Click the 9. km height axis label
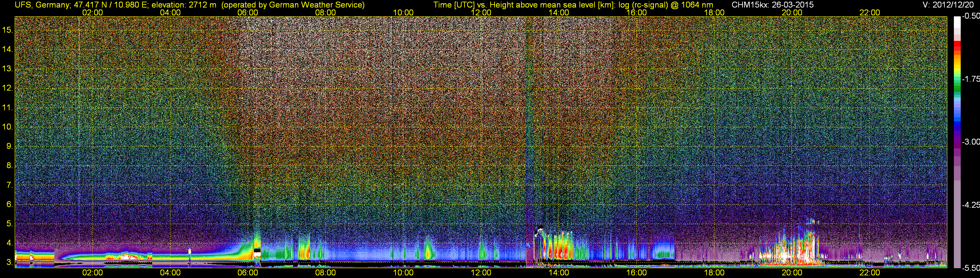 [x=10, y=146]
